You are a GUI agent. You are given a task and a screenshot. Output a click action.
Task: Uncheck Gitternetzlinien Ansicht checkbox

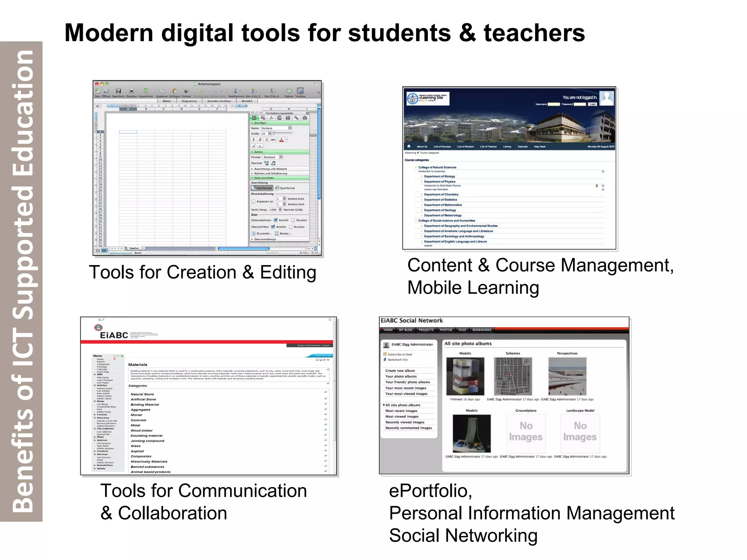[276, 220]
